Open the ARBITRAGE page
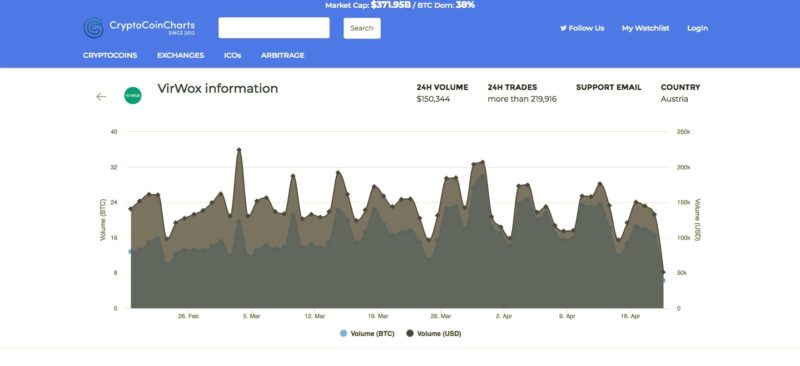The width and height of the screenshot is (800, 366). [283, 55]
